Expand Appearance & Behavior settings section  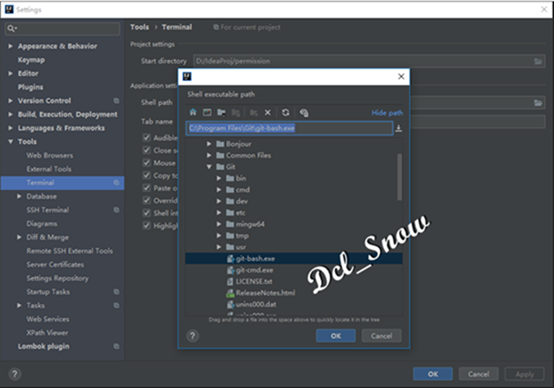pyautogui.click(x=11, y=46)
